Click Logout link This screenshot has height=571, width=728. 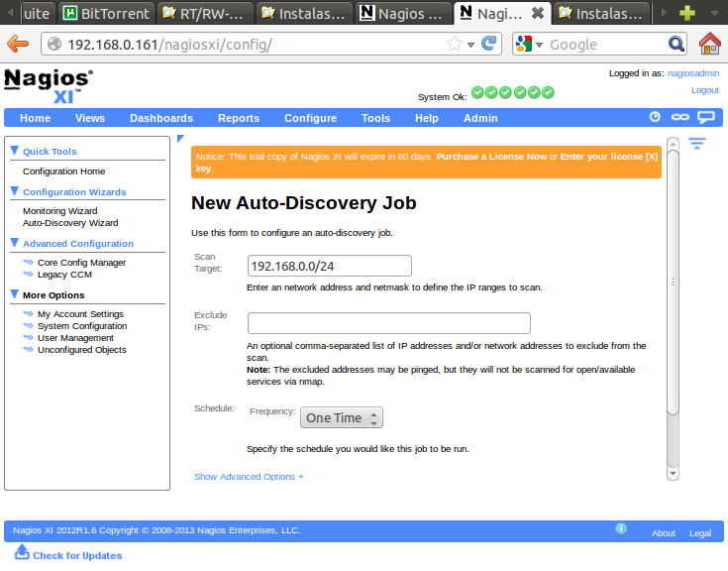point(705,90)
